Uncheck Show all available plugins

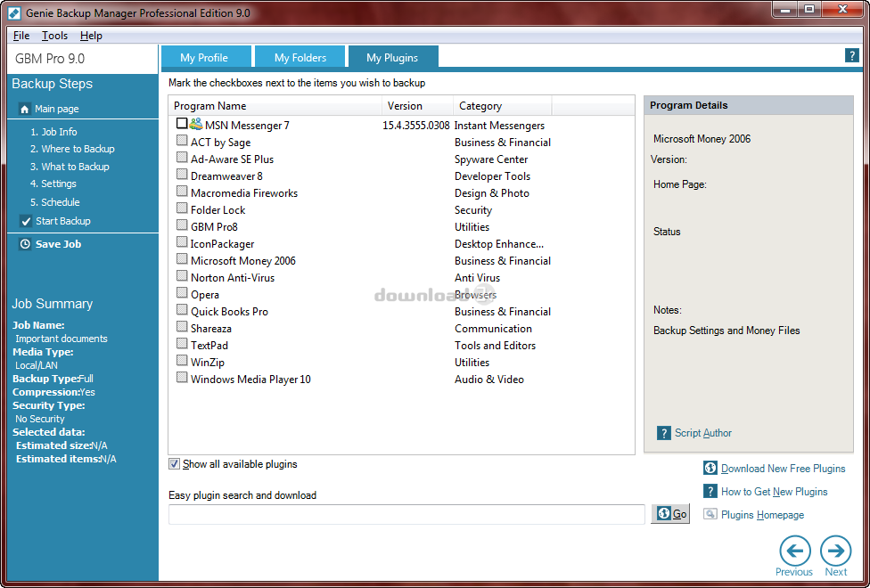174,464
